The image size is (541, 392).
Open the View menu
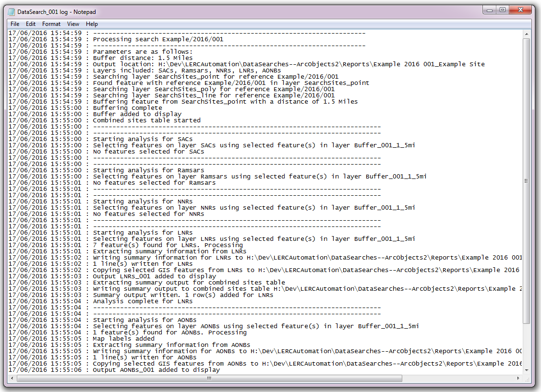[73, 24]
